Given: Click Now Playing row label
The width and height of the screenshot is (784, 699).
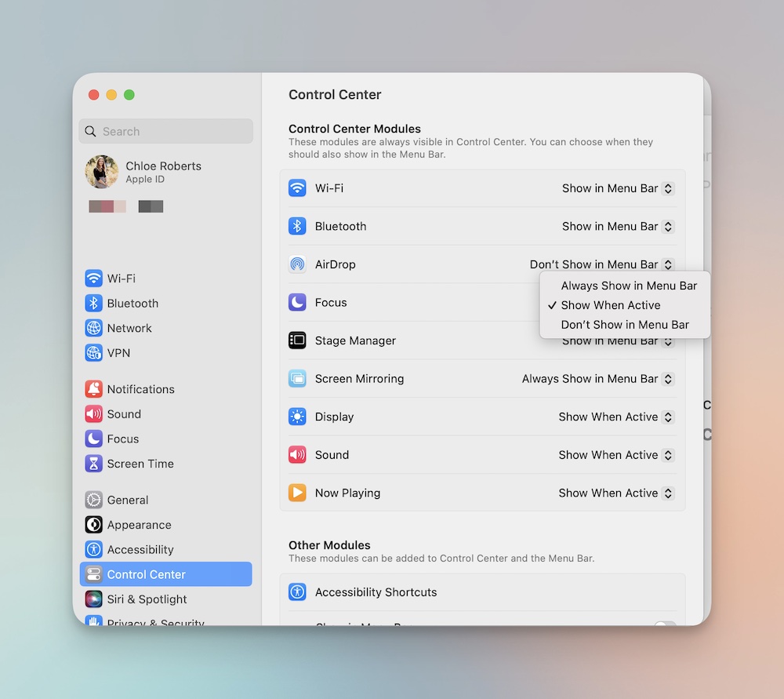Looking at the screenshot, I should coord(347,493).
